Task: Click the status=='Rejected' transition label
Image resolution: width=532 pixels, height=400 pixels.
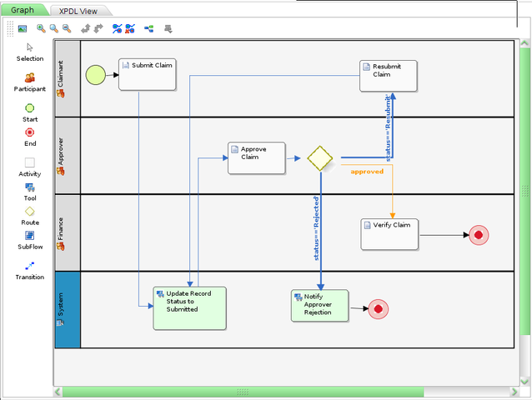Action: 316,228
